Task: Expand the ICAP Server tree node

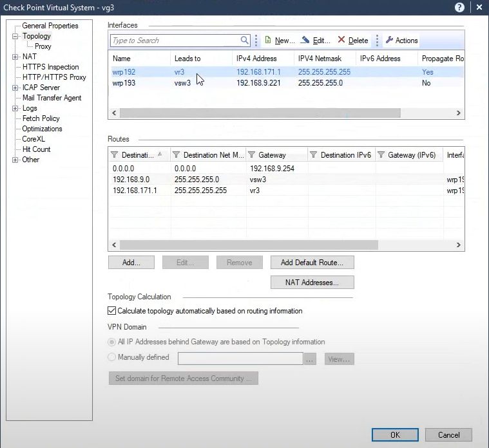Action: coord(15,88)
